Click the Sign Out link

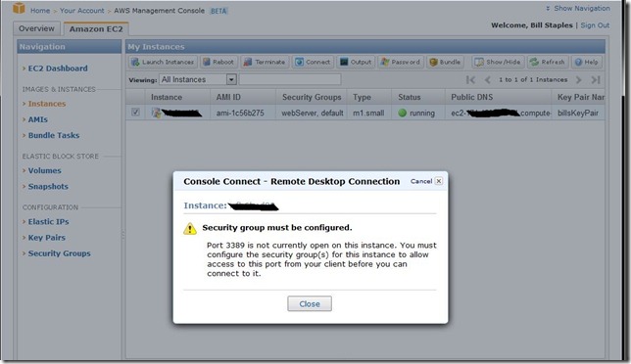595,24
